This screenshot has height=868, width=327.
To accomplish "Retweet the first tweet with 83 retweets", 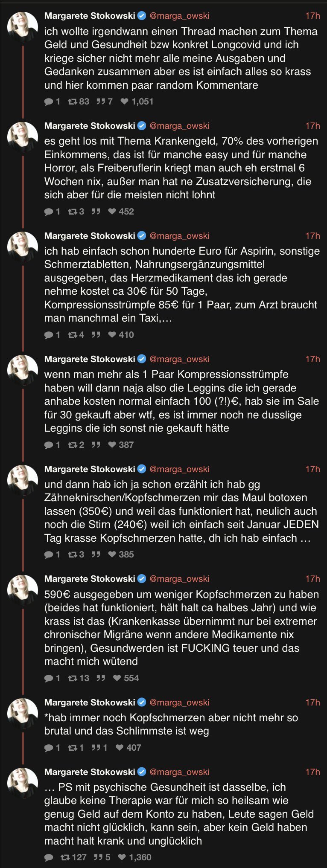I will (x=73, y=102).
